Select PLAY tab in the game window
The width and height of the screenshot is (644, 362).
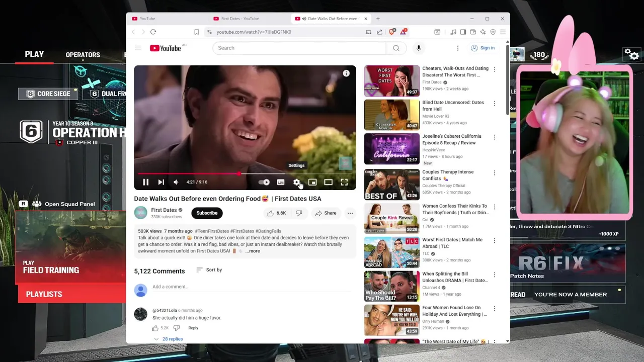[34, 54]
